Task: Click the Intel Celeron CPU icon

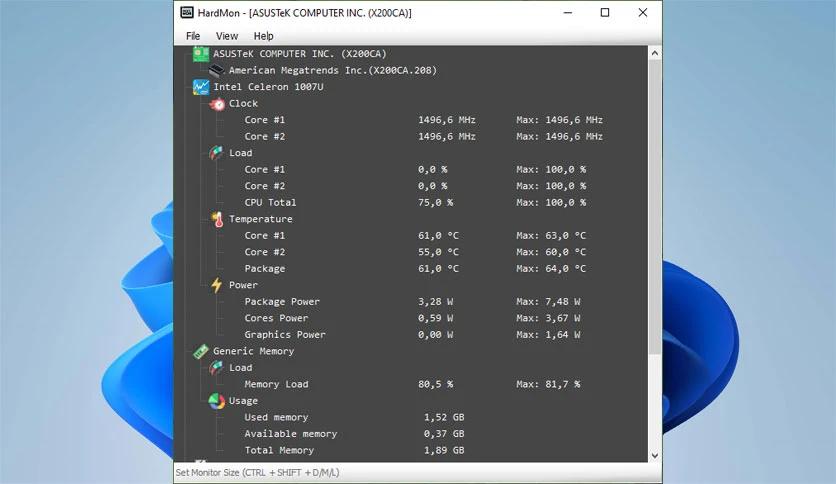Action: click(x=201, y=87)
